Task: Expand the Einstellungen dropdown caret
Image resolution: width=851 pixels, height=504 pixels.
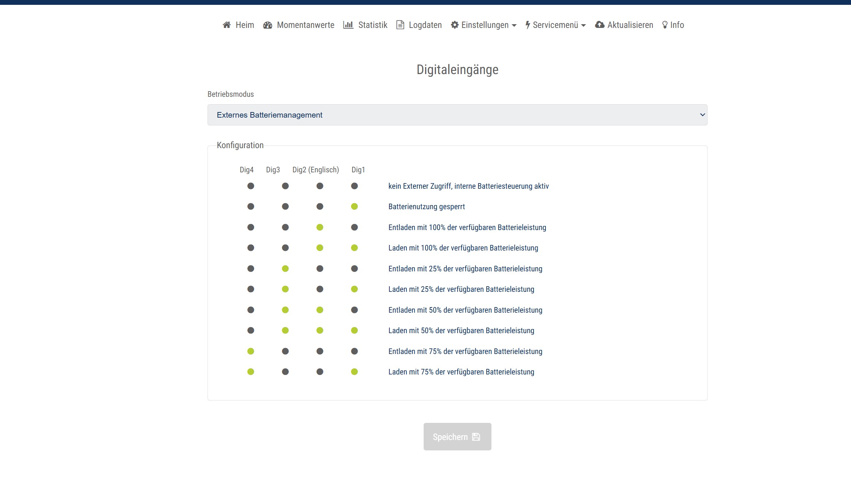Action: (x=514, y=25)
